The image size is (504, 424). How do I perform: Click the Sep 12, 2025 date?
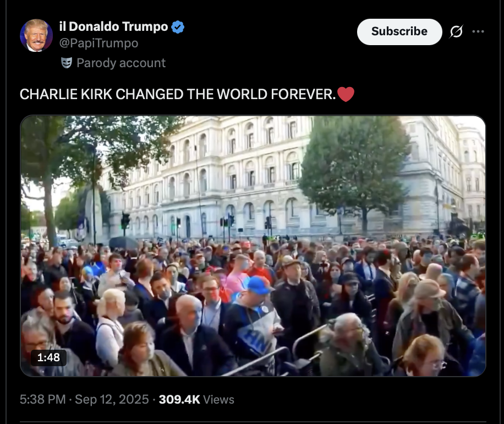[x=112, y=400]
